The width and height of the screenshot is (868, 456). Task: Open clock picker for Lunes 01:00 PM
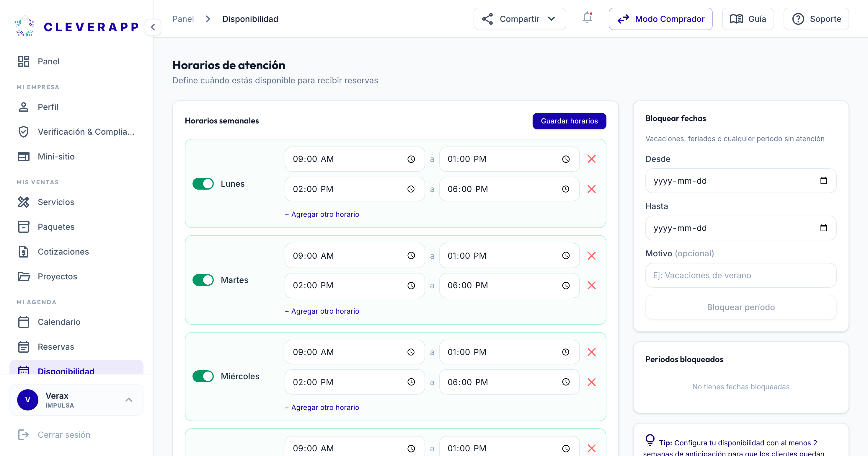tap(566, 159)
